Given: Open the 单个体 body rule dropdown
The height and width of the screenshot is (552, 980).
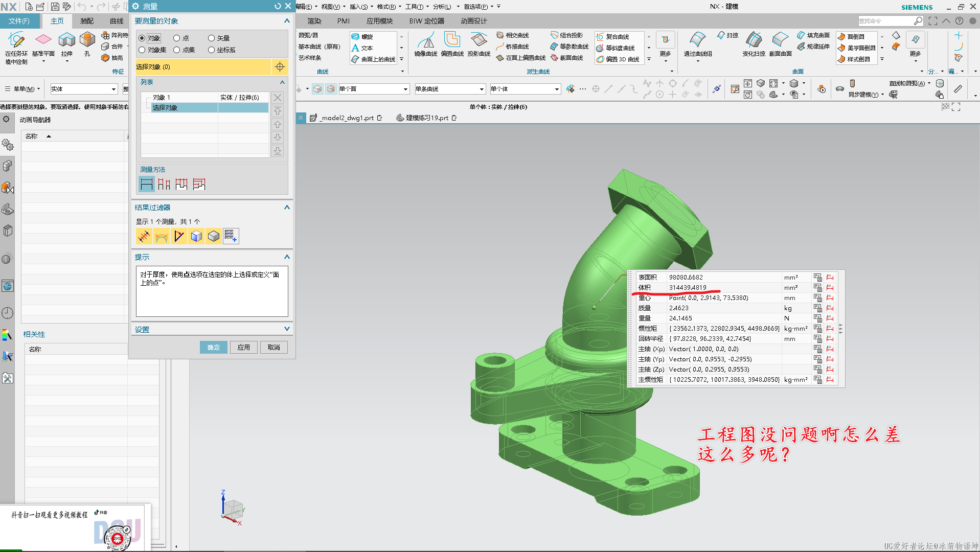Looking at the screenshot, I should pyautogui.click(x=525, y=89).
